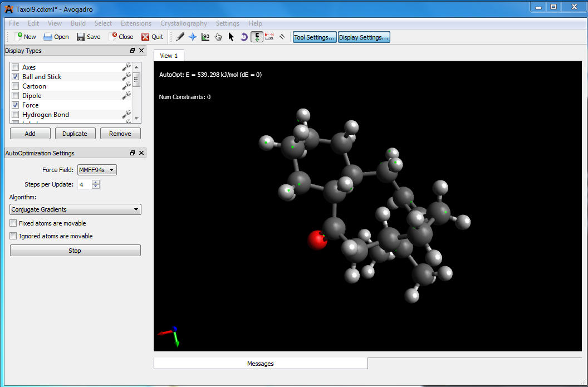Open Ball and Stick wrench settings
Image resolution: width=588 pixels, height=387 pixels.
(x=126, y=77)
